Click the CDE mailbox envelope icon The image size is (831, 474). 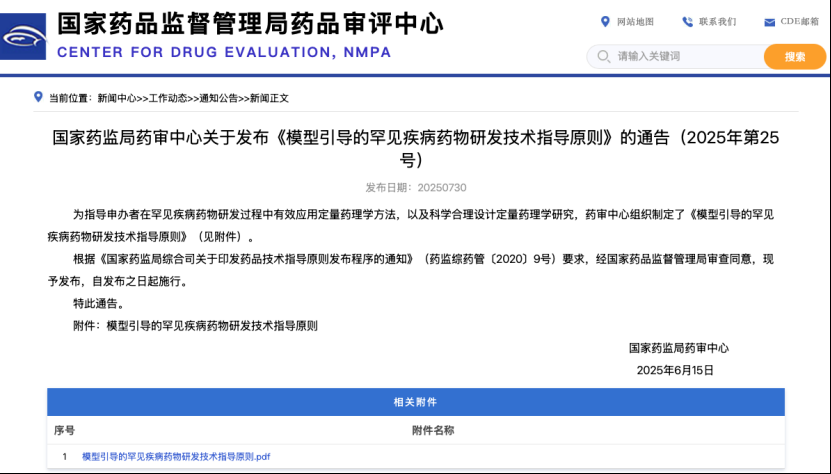(769, 22)
